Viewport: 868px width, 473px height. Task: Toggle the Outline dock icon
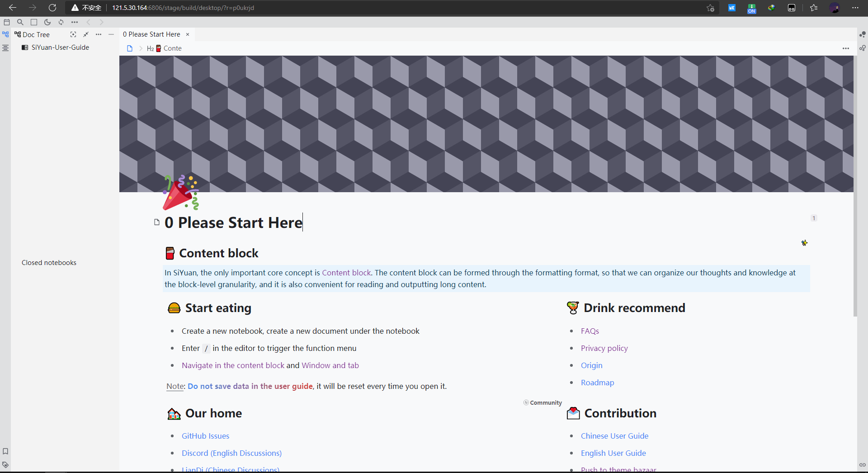click(x=5, y=48)
